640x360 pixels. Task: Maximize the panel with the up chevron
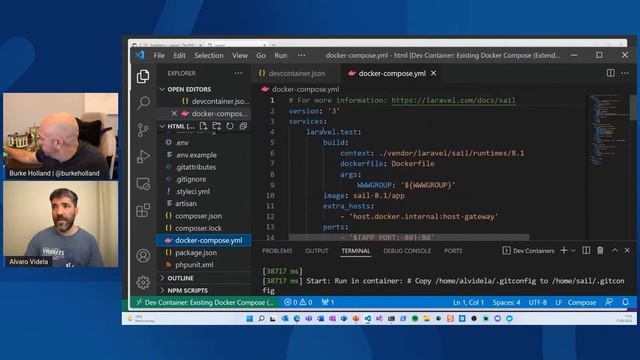click(x=615, y=250)
